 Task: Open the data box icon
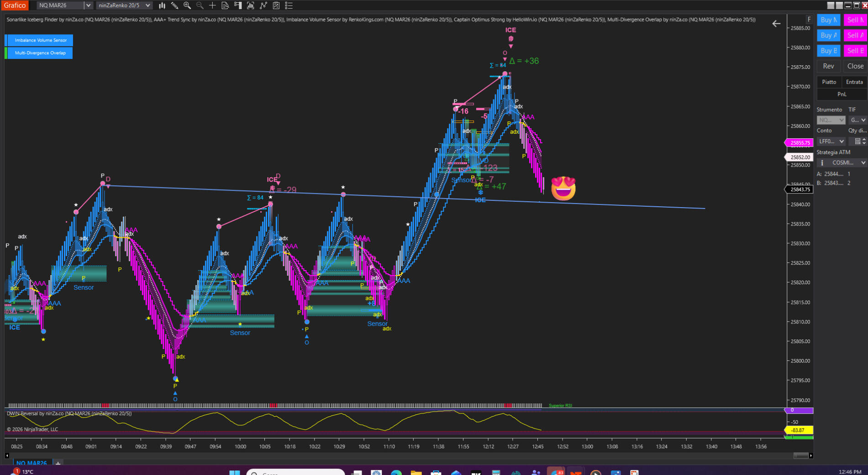[225, 5]
